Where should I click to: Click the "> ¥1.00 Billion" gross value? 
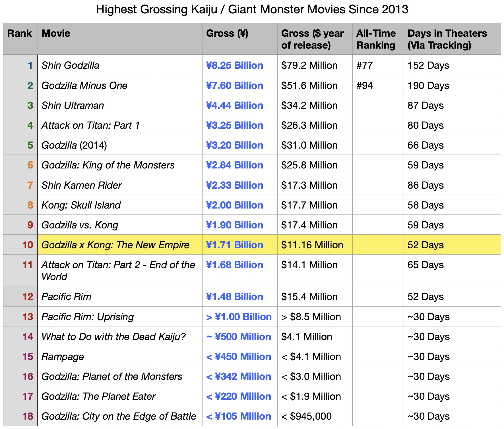coord(239,317)
